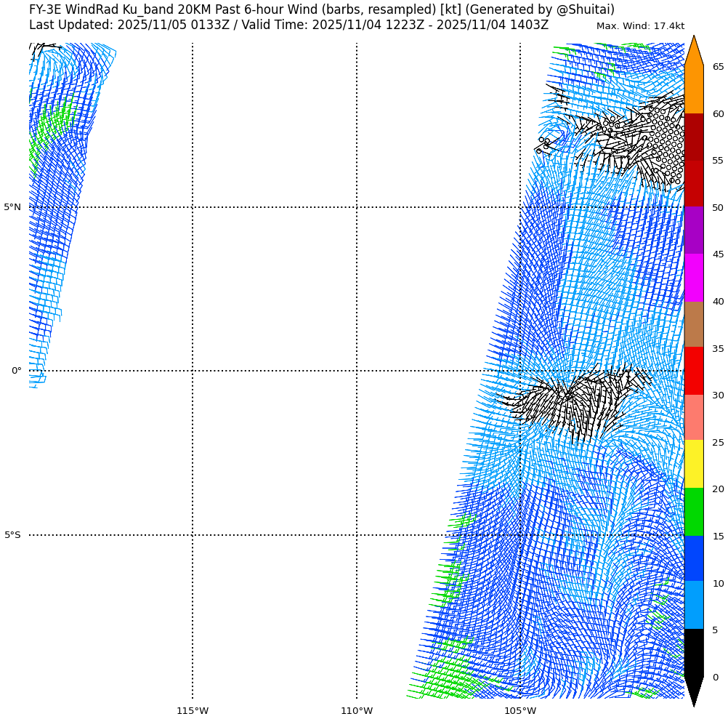728x719 pixels.
Task: Click the FY-3E WindRad chart title
Action: click(321, 9)
